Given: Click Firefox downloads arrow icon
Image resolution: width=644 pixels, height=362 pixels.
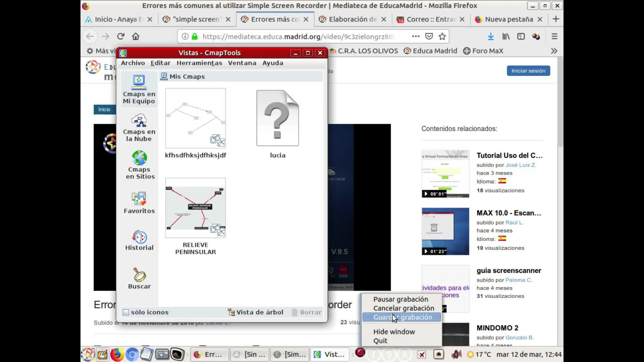Looking at the screenshot, I should tap(490, 37).
